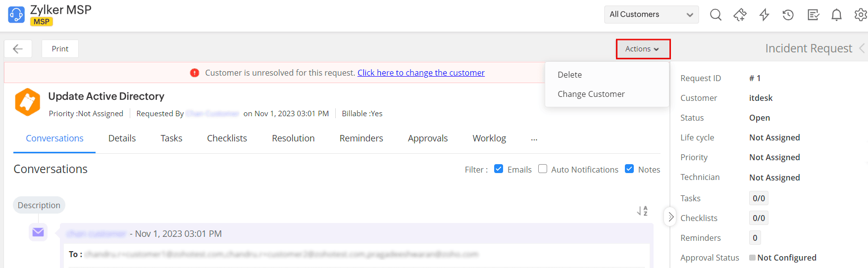Open the recent history clock icon
868x268 pixels.
point(788,15)
